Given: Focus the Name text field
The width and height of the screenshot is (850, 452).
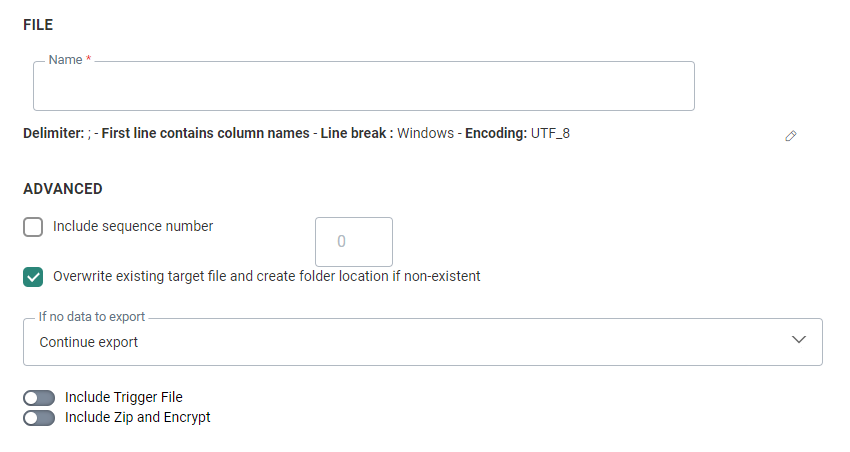Looking at the screenshot, I should click(363, 89).
